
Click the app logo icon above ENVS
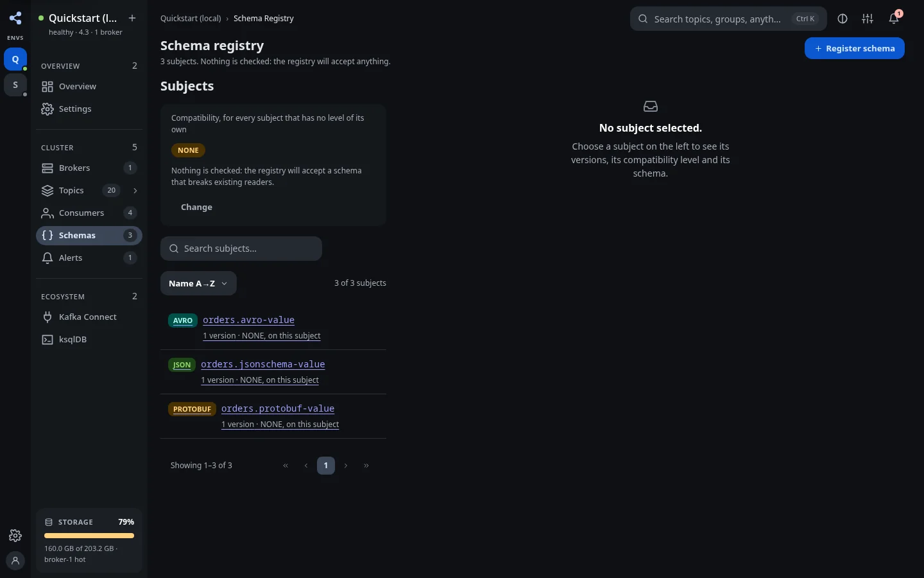[x=15, y=18]
